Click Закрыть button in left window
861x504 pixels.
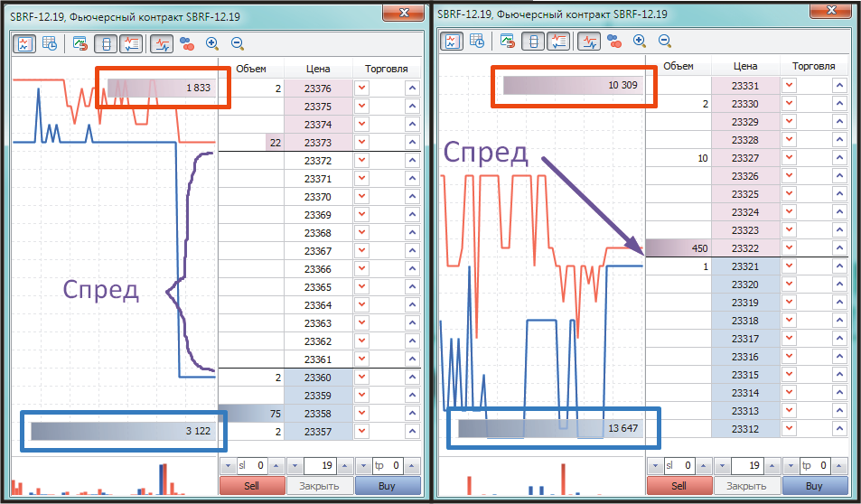click(x=319, y=486)
